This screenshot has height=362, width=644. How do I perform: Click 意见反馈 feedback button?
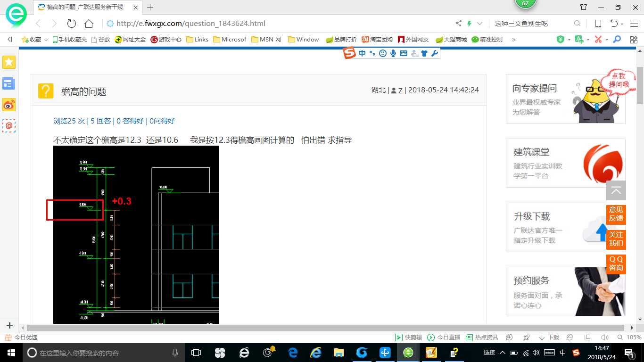pyautogui.click(x=616, y=214)
